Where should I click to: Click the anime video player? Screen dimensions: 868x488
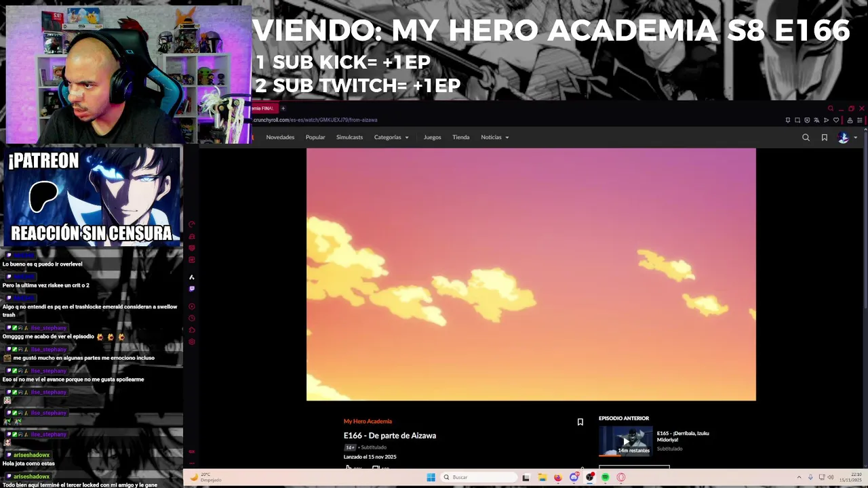pyautogui.click(x=531, y=274)
